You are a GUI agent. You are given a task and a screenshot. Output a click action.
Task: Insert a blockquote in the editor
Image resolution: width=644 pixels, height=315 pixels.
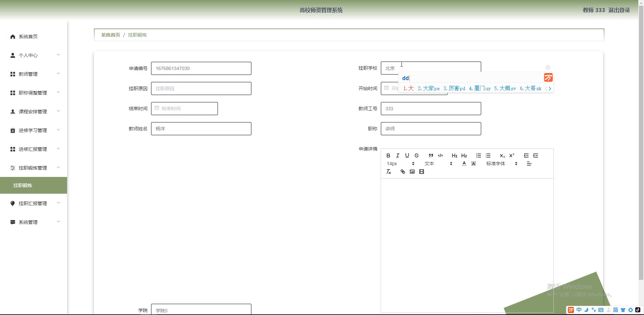pos(431,155)
